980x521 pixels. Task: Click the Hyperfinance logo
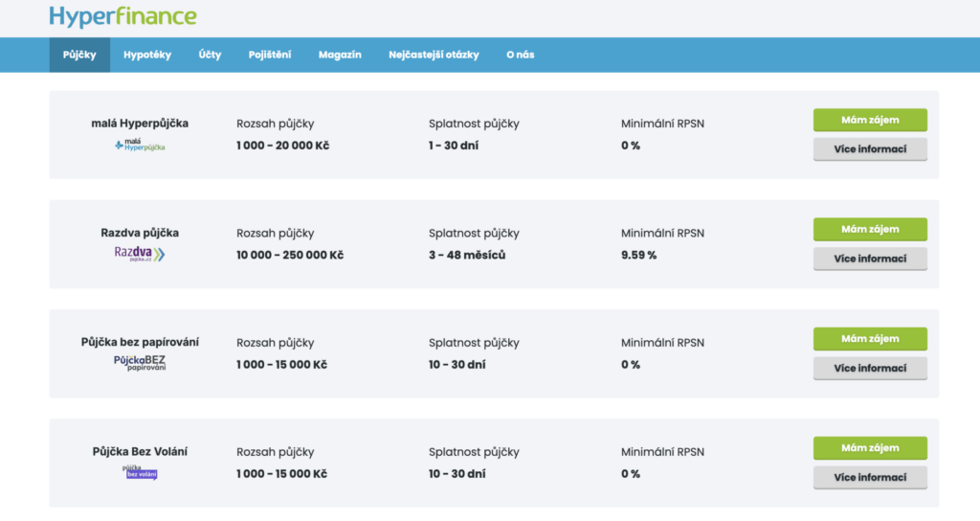[122, 16]
